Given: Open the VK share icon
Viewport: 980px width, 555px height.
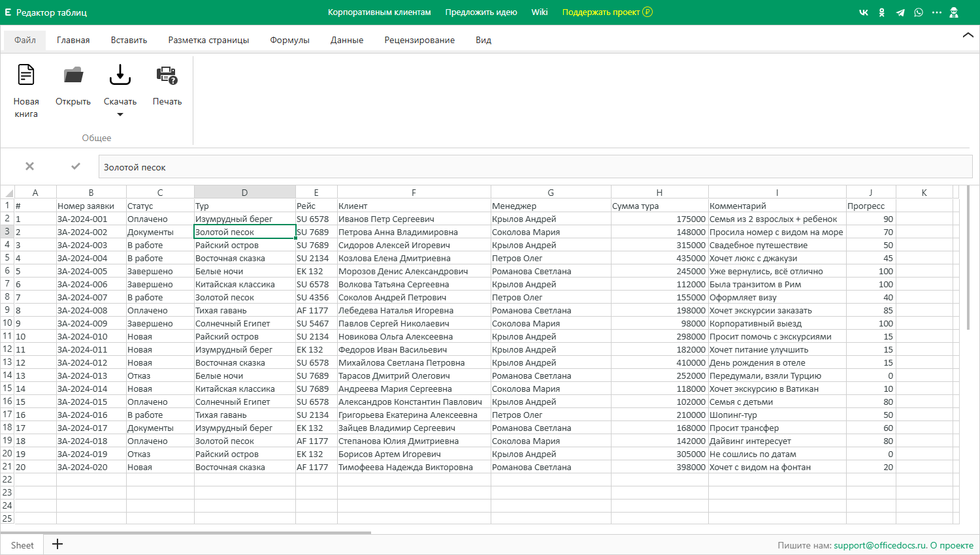Looking at the screenshot, I should point(864,12).
